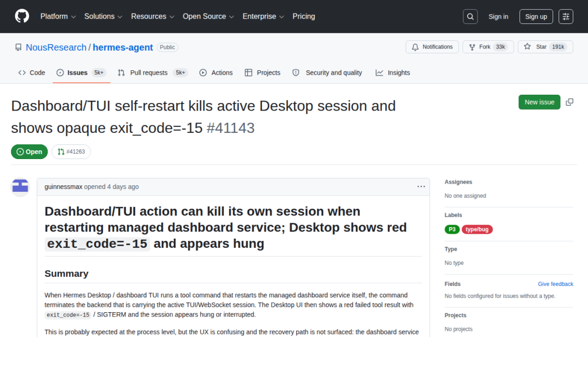Image resolution: width=588 pixels, height=377 pixels.
Task: Expand the Solutions menu
Action: [103, 16]
